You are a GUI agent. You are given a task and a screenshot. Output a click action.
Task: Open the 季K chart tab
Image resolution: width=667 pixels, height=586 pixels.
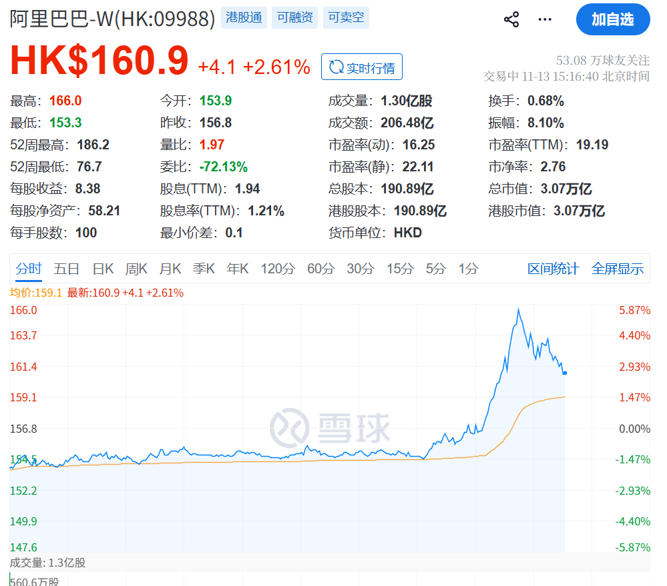tap(204, 268)
